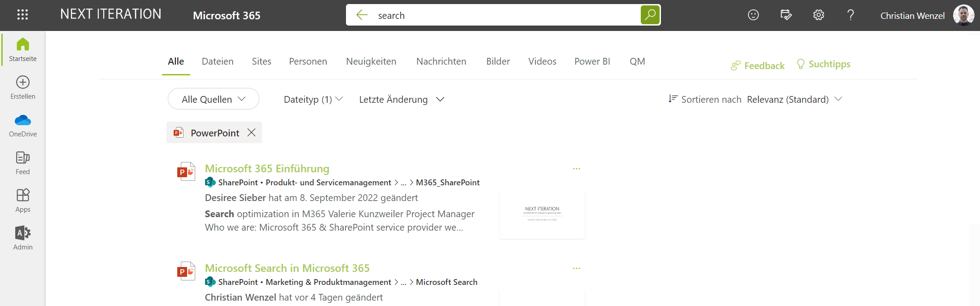This screenshot has width=980, height=306.
Task: Click the Feedback link
Action: 758,66
